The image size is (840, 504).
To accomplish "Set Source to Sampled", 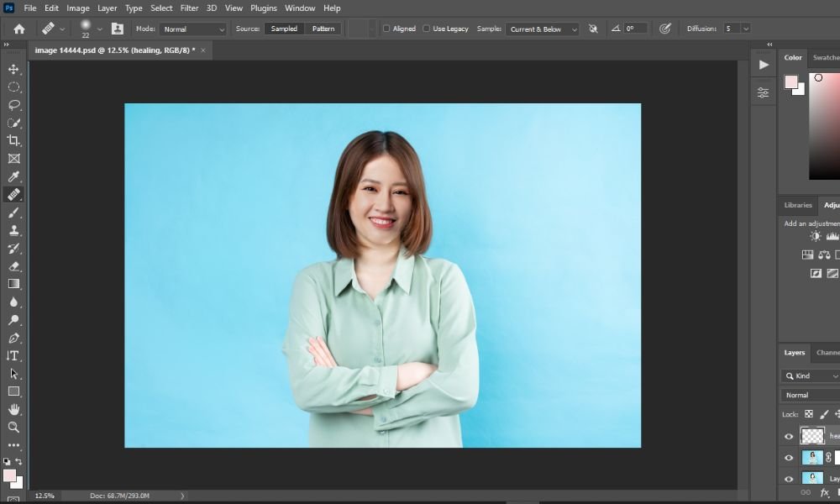I will coord(284,29).
